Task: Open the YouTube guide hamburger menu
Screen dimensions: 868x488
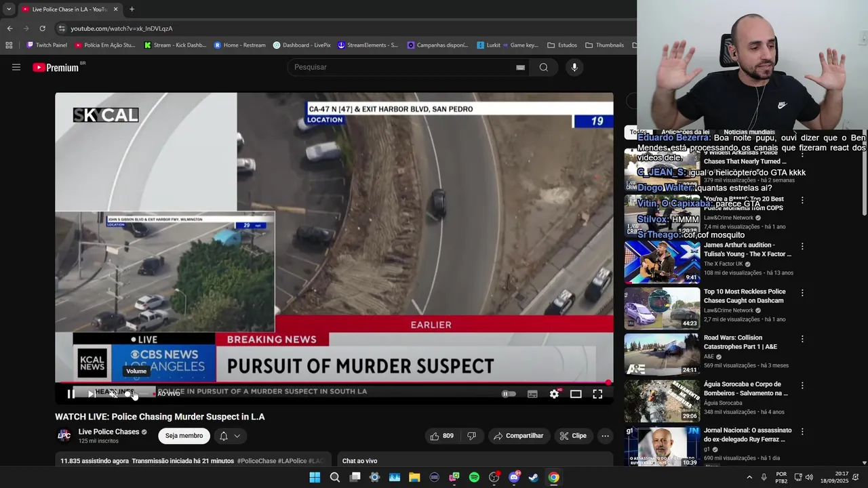Action: pyautogui.click(x=16, y=67)
